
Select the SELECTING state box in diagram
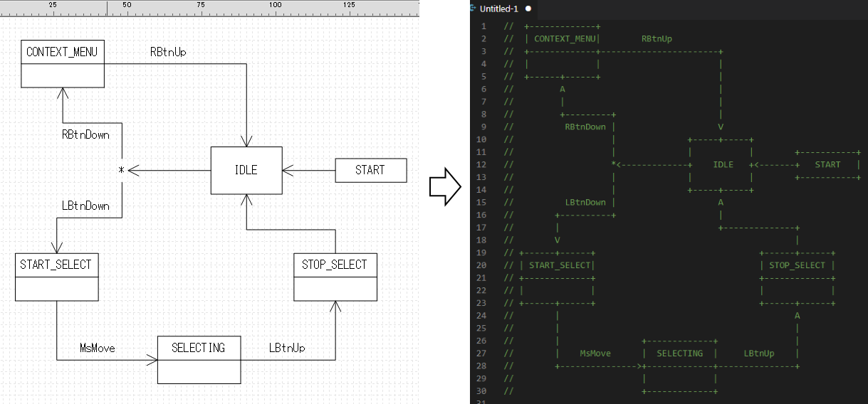pyautogui.click(x=198, y=359)
